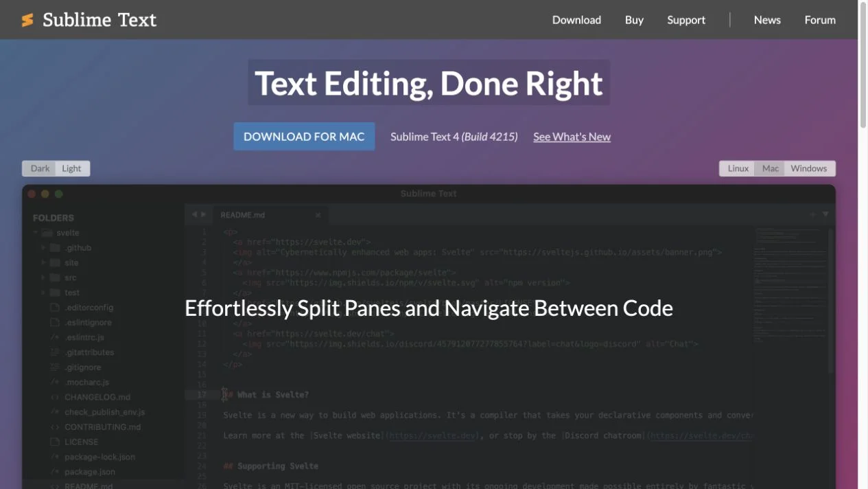The height and width of the screenshot is (489, 868).
Task: Select the Linux platform toggle
Action: (738, 168)
